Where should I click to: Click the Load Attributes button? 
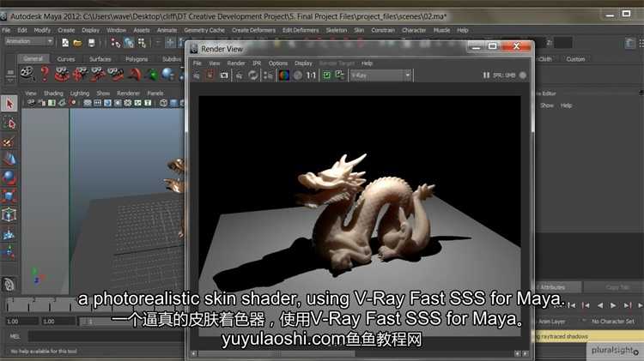[x=558, y=286]
